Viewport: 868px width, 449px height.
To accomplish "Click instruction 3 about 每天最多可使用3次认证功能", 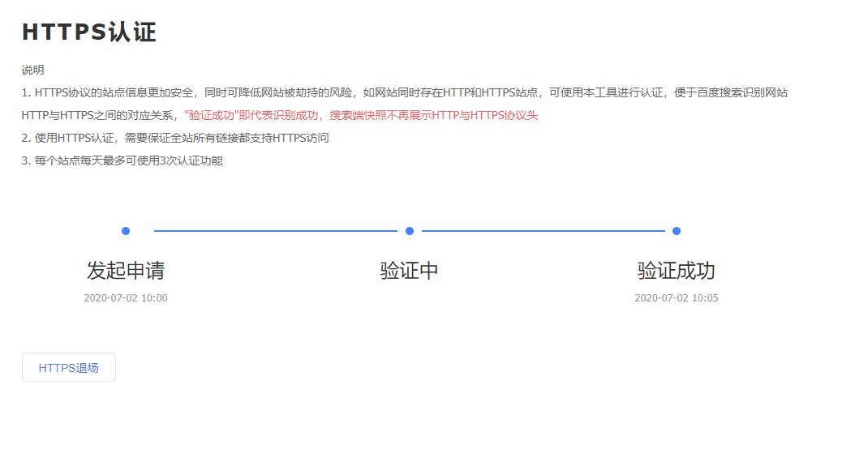I will pos(122,160).
